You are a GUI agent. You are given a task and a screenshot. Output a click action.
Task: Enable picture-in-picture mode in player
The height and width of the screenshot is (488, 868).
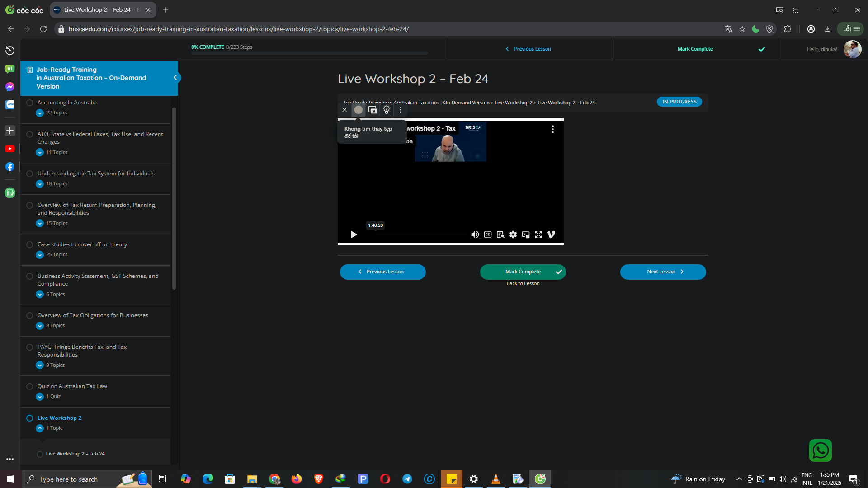[525, 235]
